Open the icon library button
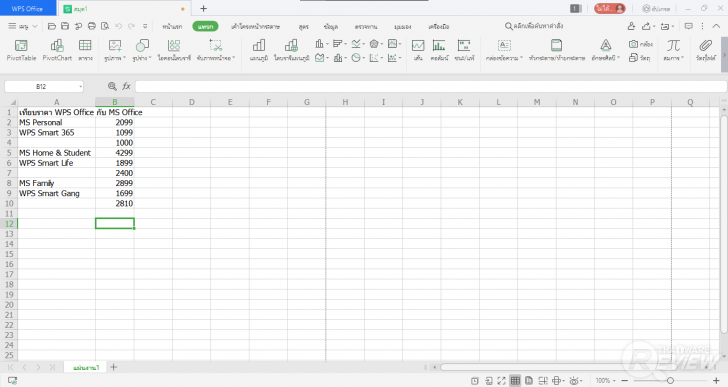Viewport: 728px width, 387px height. 174,50
